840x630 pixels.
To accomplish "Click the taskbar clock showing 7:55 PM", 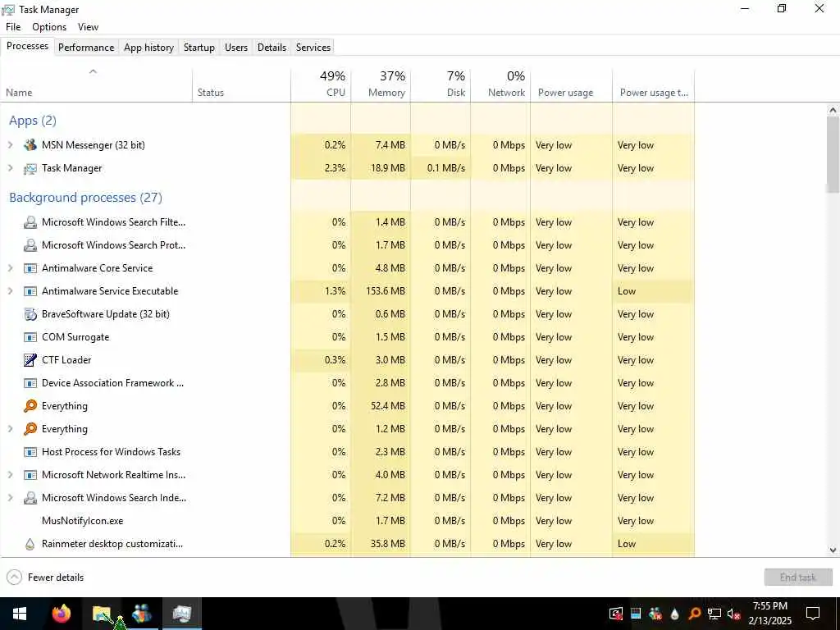I will pos(769,614).
